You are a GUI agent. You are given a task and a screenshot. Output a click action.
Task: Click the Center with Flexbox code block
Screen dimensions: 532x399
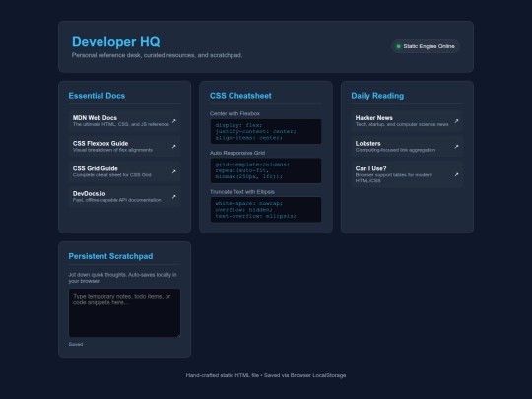click(x=266, y=132)
